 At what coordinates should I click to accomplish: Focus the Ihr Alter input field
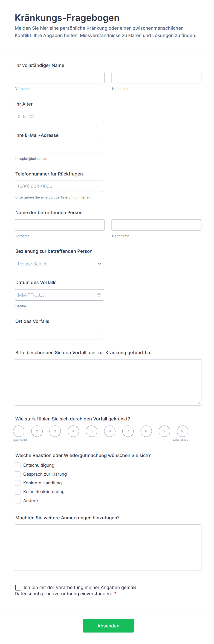[59, 117]
